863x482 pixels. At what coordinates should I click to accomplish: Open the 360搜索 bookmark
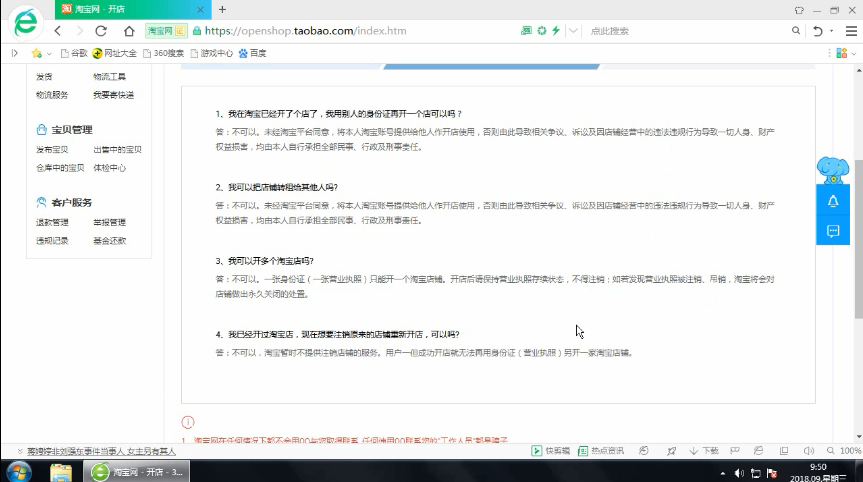pyautogui.click(x=163, y=53)
